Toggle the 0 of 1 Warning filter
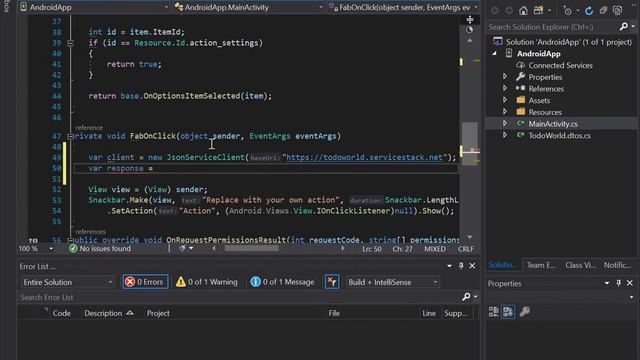The image size is (640, 360). pyautogui.click(x=207, y=282)
